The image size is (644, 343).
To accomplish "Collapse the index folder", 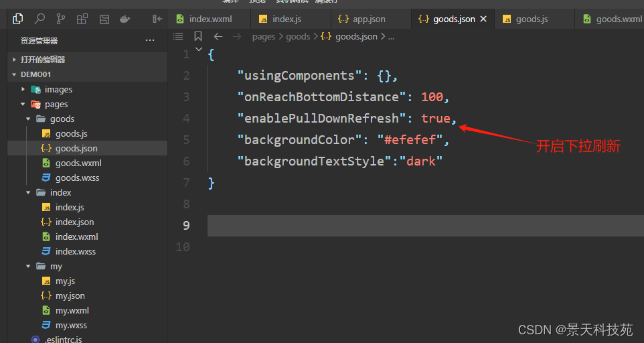I will coord(87,192).
